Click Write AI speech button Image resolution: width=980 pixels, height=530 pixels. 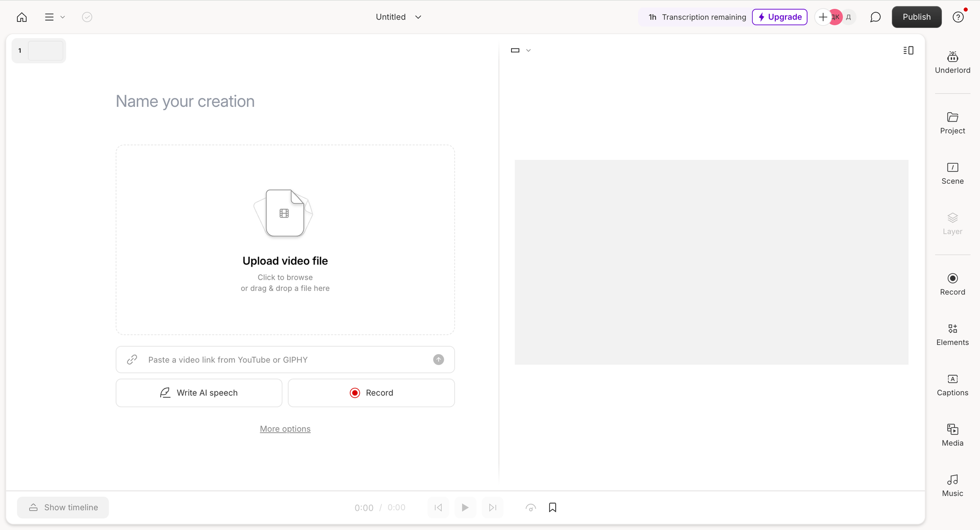199,393
